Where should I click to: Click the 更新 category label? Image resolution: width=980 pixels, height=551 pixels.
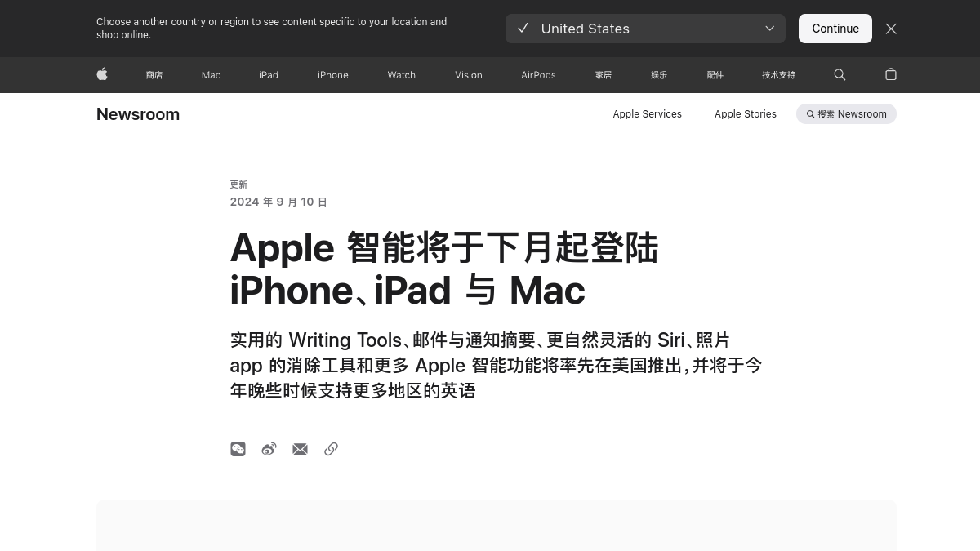[238, 184]
